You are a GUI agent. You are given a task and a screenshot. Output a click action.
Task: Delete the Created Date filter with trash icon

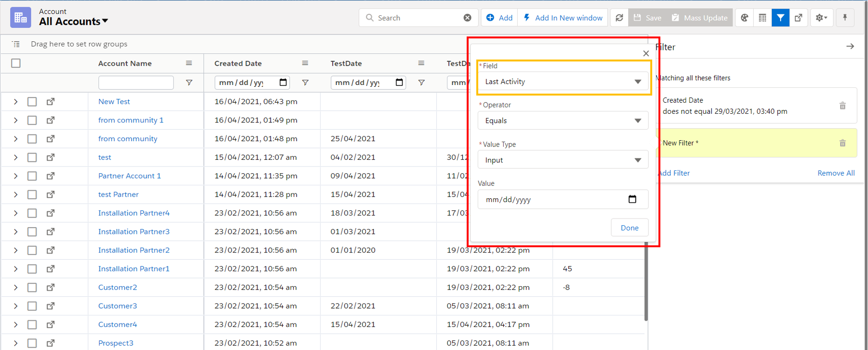pos(843,106)
